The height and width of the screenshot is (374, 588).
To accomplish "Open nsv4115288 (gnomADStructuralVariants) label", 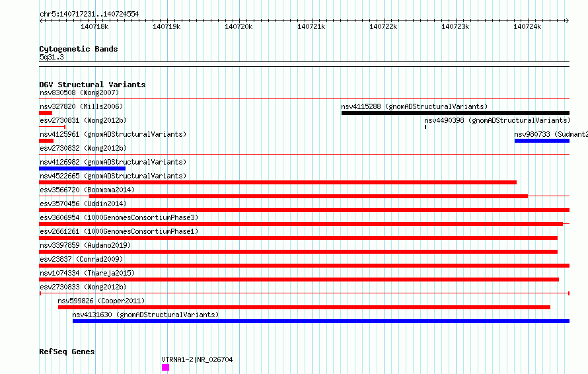I will (x=414, y=106).
